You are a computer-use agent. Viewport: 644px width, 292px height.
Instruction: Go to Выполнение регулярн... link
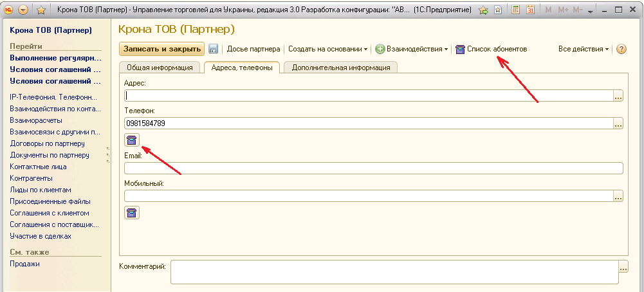click(x=55, y=59)
